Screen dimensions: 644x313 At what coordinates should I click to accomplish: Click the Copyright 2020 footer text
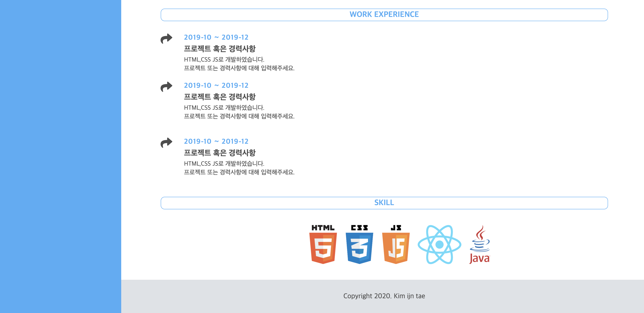[x=384, y=296]
